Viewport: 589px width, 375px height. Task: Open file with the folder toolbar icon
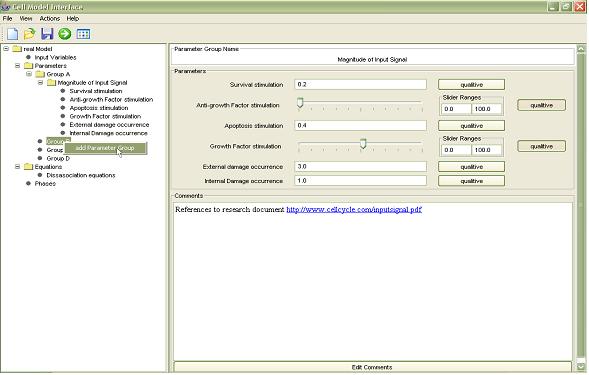(x=29, y=34)
